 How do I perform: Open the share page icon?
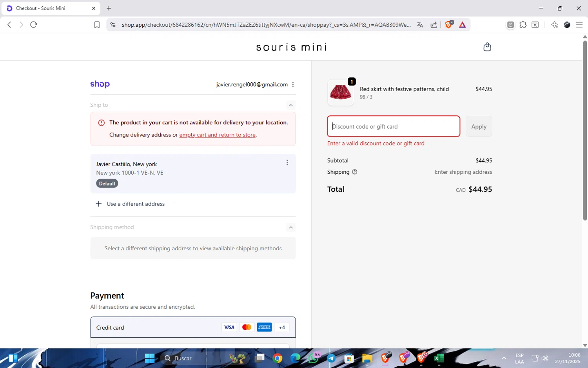click(434, 25)
